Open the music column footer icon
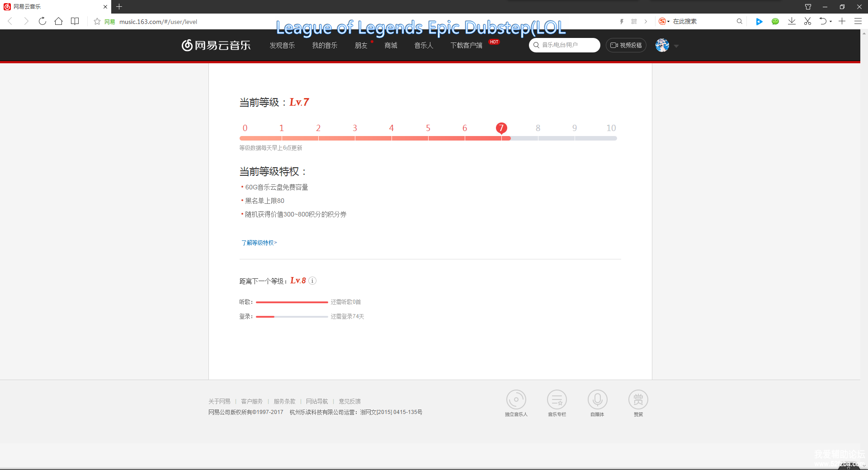The image size is (868, 470). [x=557, y=399]
